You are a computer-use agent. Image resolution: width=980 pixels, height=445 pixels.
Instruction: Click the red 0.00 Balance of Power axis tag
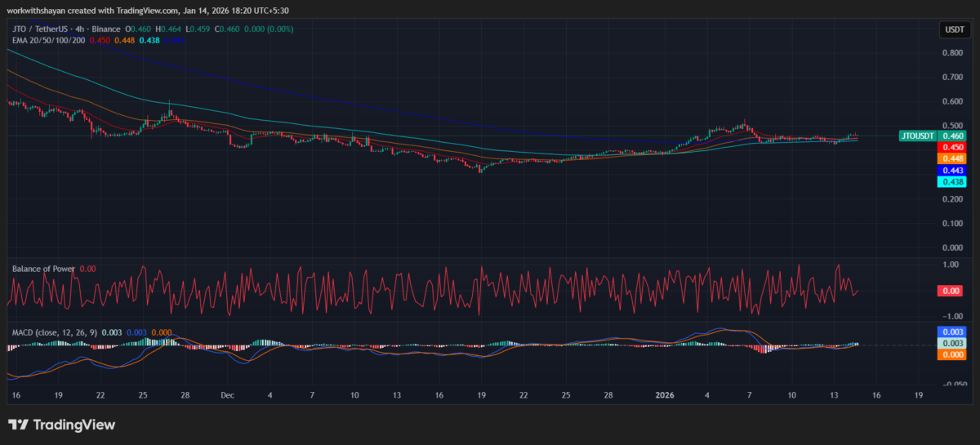pyautogui.click(x=951, y=291)
